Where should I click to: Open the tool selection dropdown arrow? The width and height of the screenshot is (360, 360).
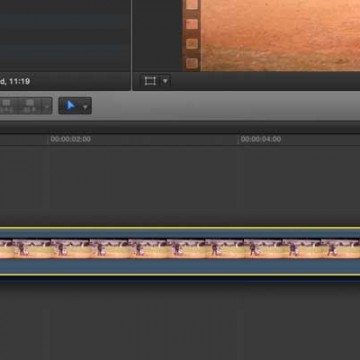point(85,107)
